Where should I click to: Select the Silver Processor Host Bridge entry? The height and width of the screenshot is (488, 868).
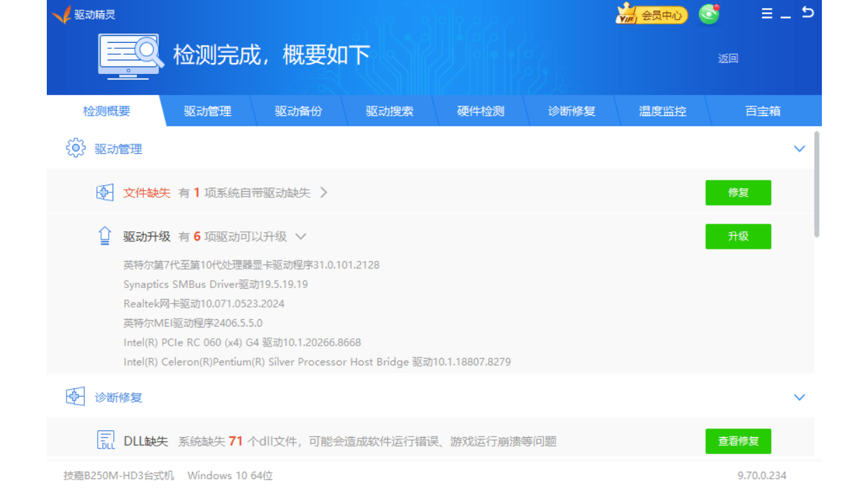pyautogui.click(x=317, y=362)
